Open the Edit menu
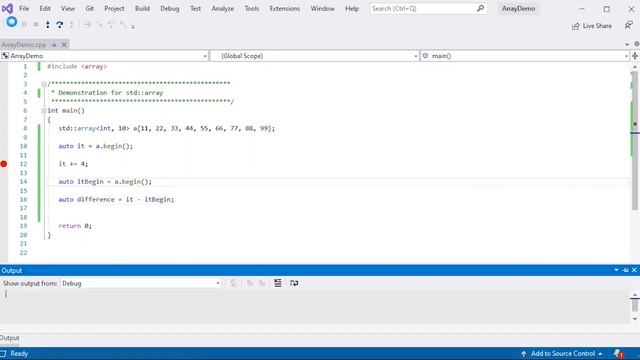The image size is (640, 360). [45, 8]
